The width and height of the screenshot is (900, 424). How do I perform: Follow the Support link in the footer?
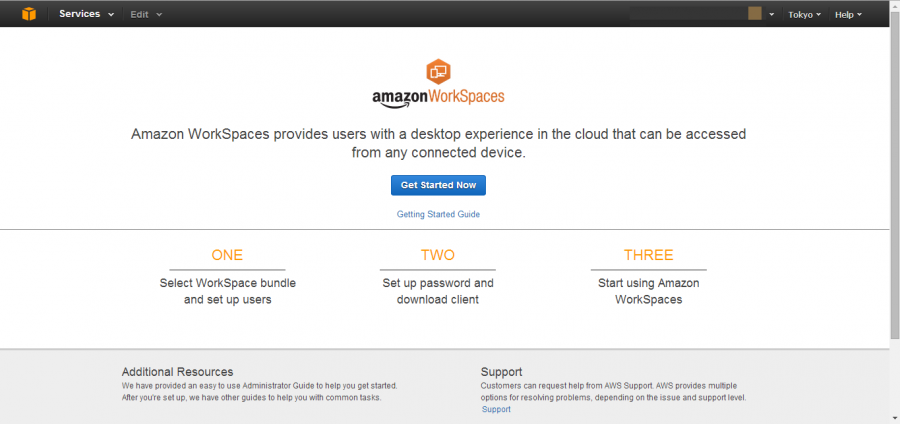click(x=496, y=409)
